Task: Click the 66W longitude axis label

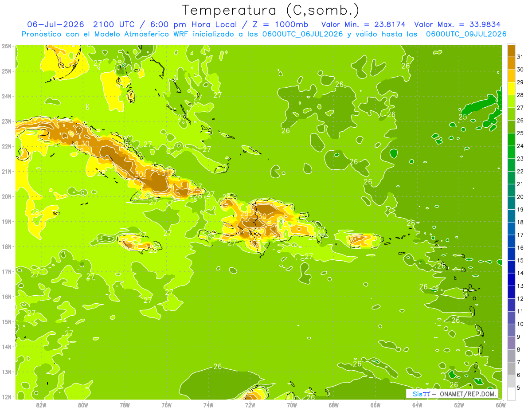Action: pyautogui.click(x=376, y=405)
